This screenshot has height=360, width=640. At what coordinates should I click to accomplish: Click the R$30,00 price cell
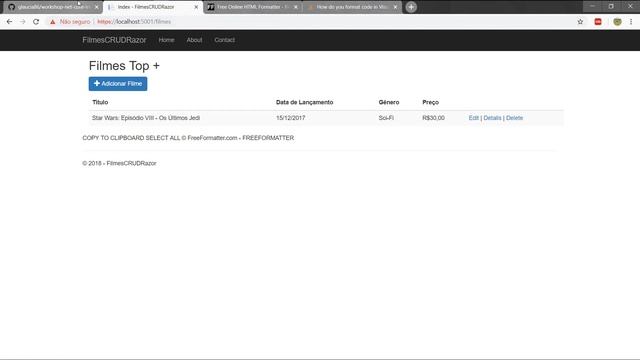(x=433, y=118)
